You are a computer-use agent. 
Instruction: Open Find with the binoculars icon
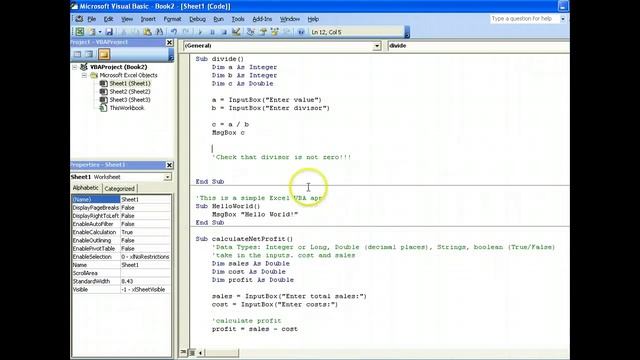tap(160, 32)
